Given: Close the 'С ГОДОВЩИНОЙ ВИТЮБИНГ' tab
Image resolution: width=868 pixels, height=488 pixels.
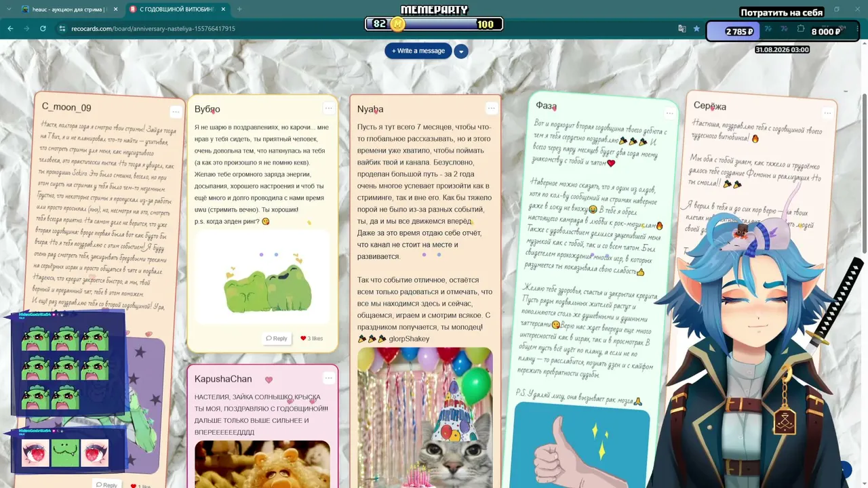Looking at the screenshot, I should coord(222,9).
